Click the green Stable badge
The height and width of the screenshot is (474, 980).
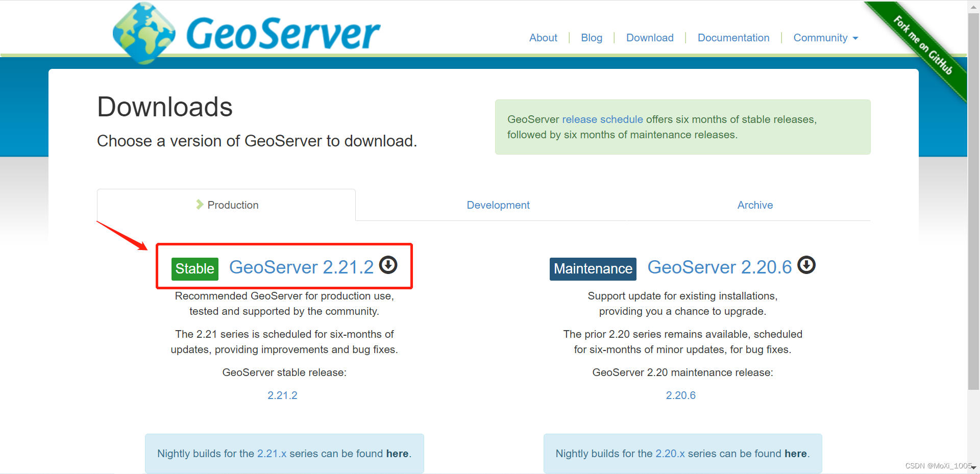pos(195,269)
